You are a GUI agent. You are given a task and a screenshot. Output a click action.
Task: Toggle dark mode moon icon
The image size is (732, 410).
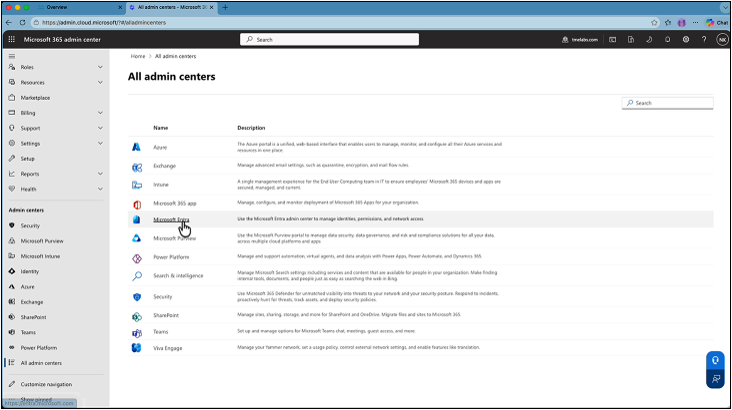pos(649,40)
